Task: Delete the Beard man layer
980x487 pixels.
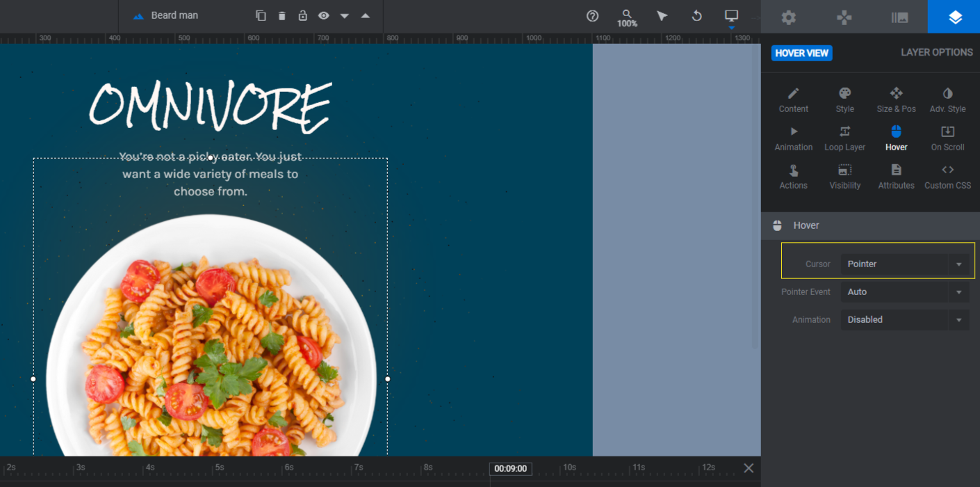Action: pos(281,15)
